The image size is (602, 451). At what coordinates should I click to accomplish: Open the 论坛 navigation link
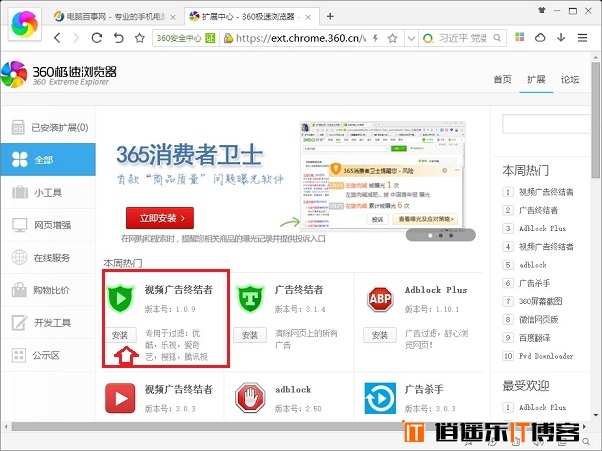570,79
